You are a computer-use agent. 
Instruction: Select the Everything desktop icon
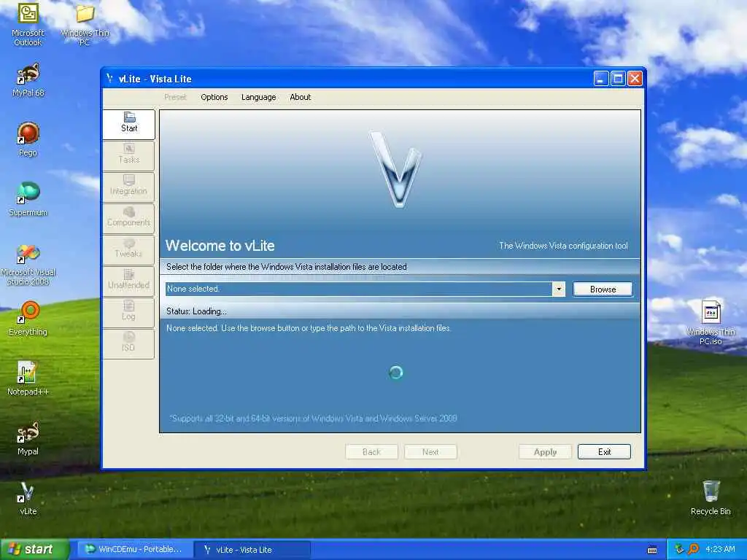coord(28,319)
